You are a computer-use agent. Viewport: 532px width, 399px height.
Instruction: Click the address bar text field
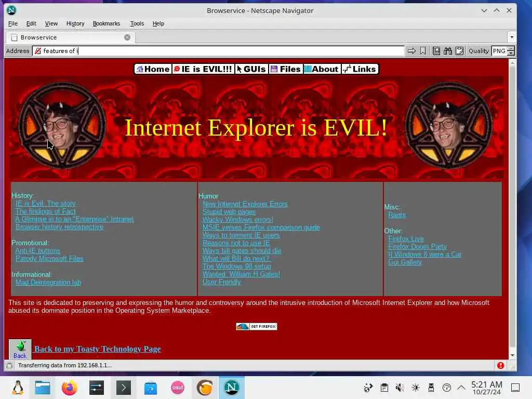coord(218,51)
